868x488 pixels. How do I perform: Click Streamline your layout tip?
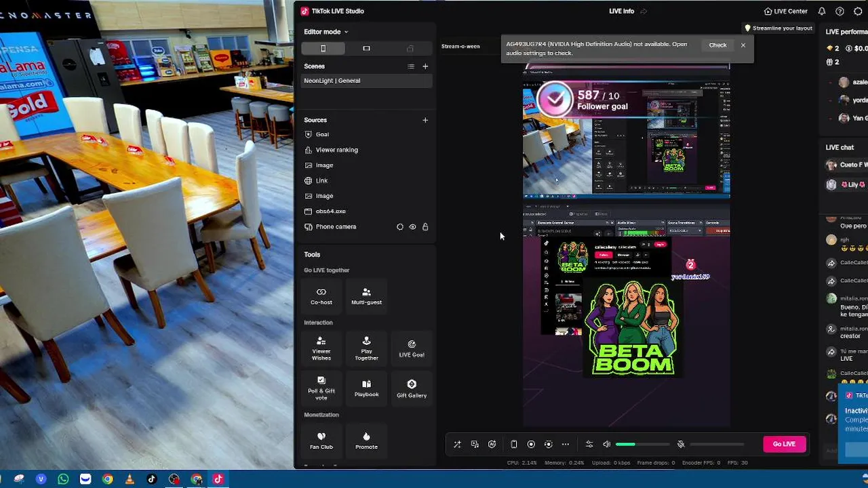778,28
